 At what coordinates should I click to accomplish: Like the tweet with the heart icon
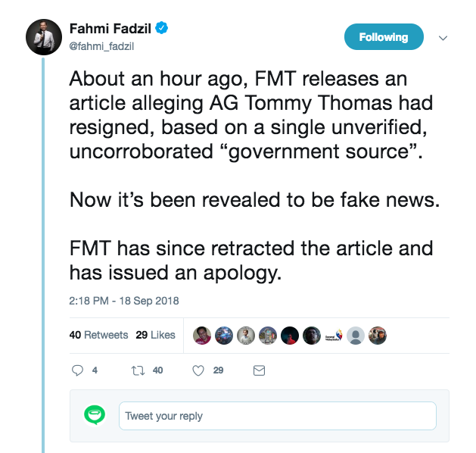(x=198, y=371)
